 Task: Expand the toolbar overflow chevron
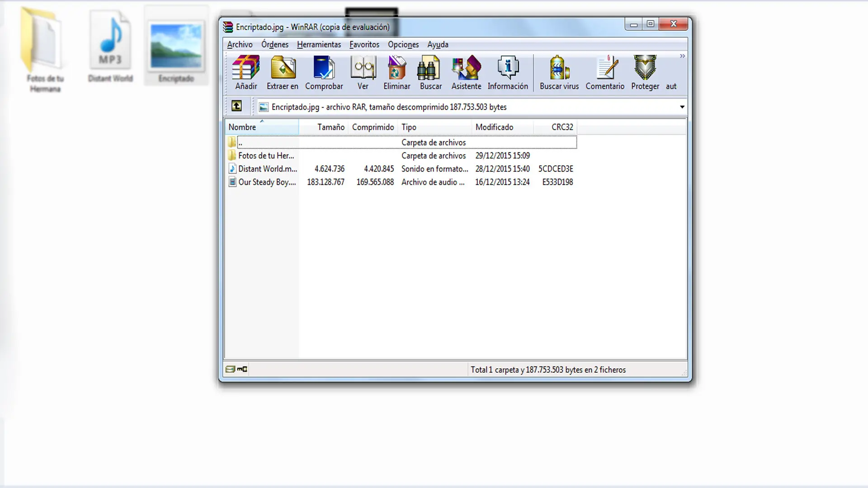[x=682, y=56]
